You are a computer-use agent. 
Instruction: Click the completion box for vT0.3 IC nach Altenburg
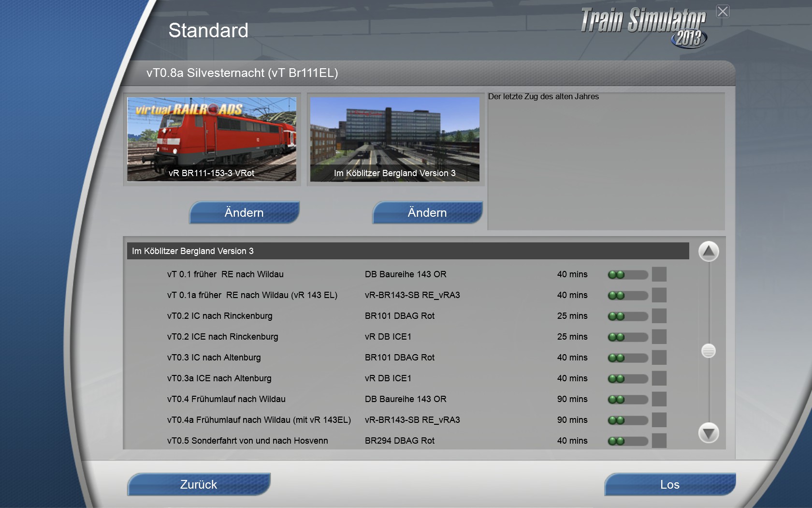coord(659,358)
